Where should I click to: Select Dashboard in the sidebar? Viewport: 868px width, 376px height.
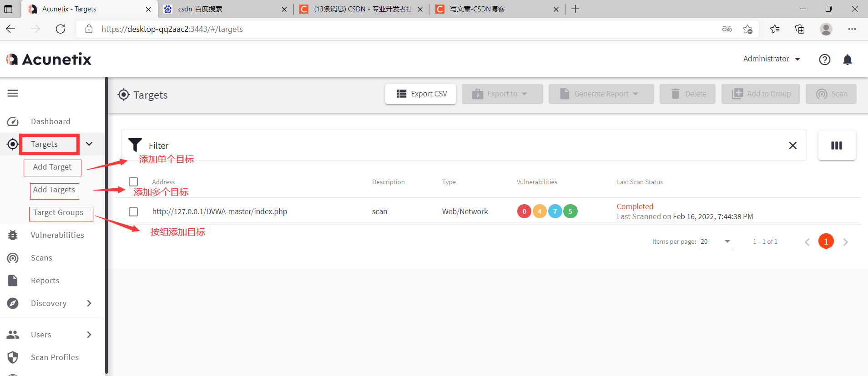pyautogui.click(x=50, y=121)
